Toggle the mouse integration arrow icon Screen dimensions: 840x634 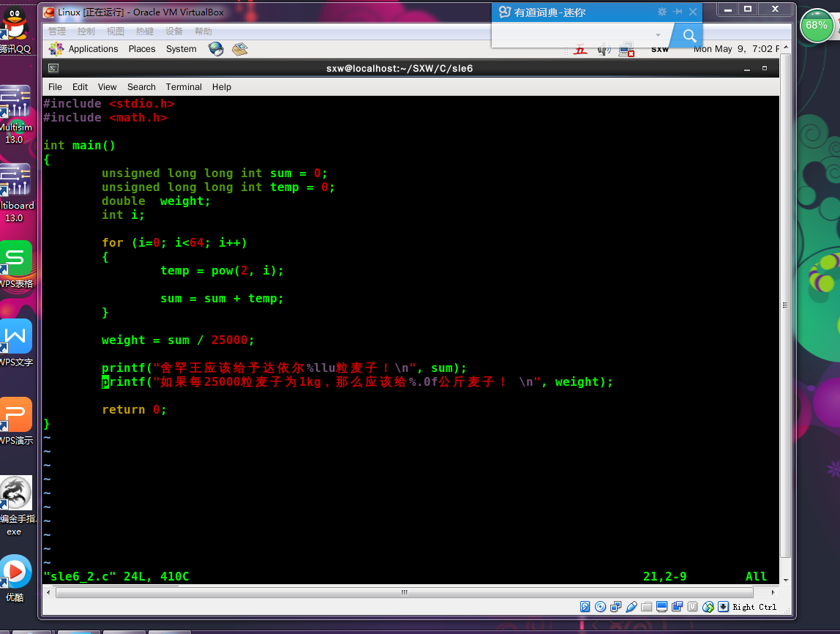[723, 607]
